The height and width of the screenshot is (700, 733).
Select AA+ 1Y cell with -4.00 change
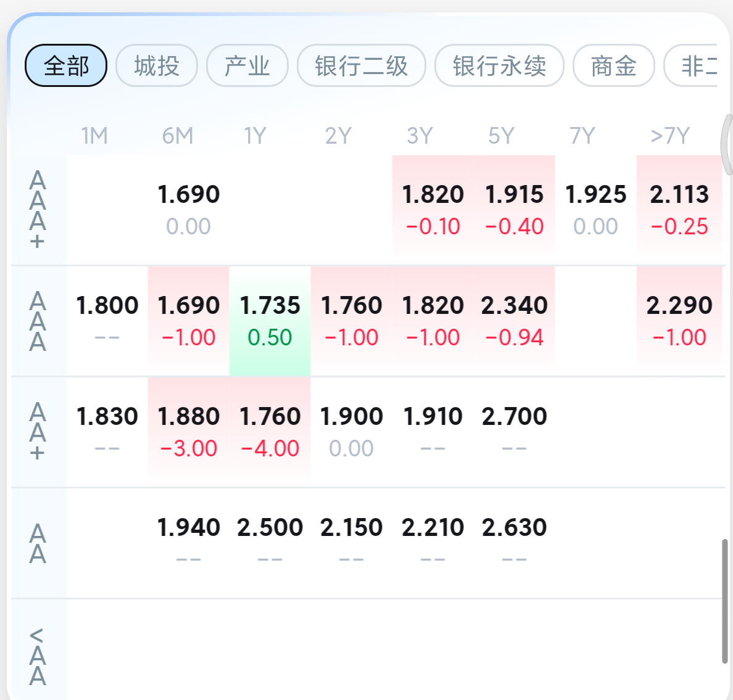pyautogui.click(x=270, y=432)
